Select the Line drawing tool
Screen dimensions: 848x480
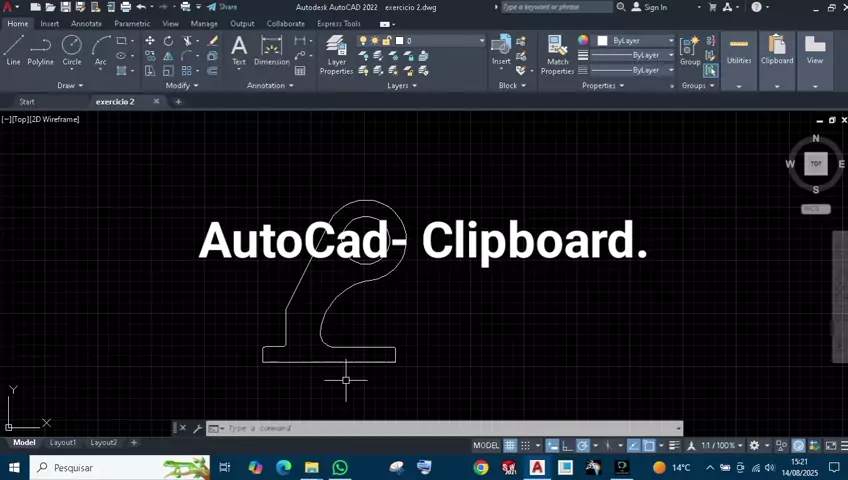point(14,49)
